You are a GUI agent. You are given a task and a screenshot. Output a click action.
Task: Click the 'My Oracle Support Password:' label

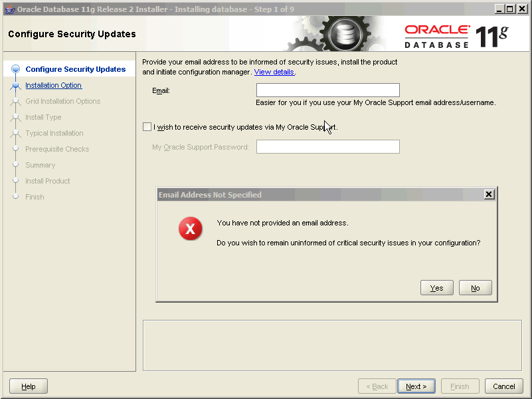(x=201, y=147)
